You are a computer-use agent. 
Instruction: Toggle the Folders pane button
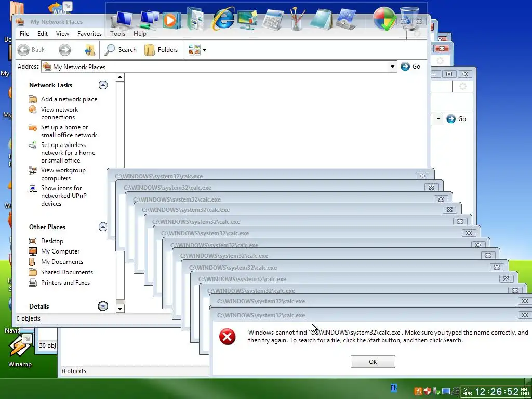[161, 50]
